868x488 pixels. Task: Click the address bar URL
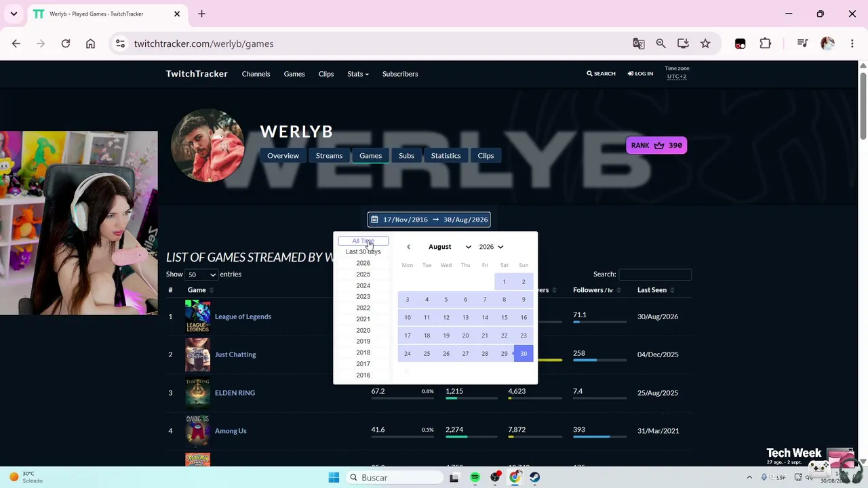click(x=203, y=43)
